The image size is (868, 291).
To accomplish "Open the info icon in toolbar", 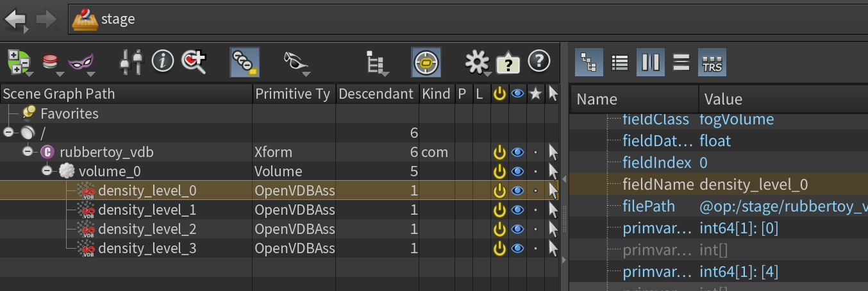I will pyautogui.click(x=163, y=62).
